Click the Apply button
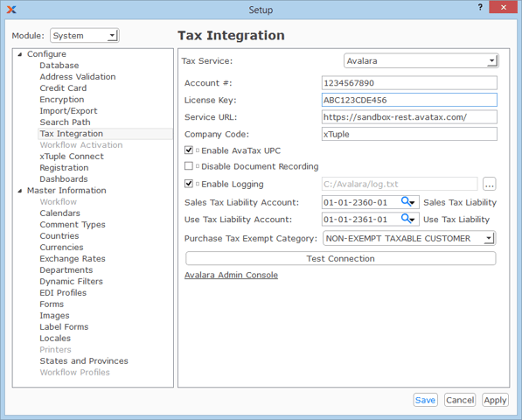The height and width of the screenshot is (420, 522). [495, 400]
